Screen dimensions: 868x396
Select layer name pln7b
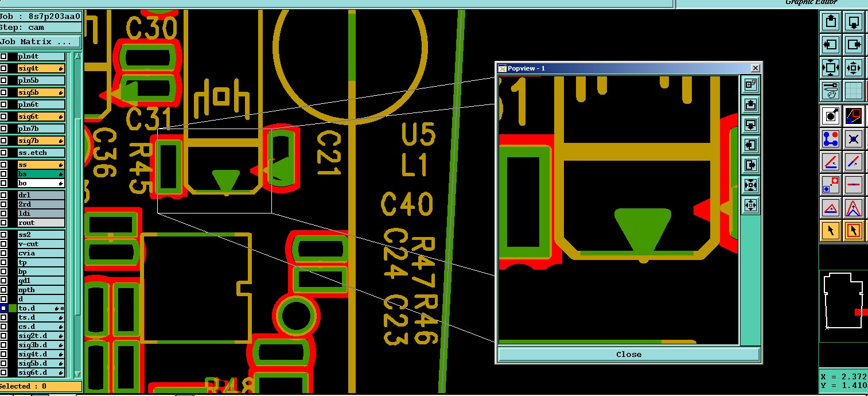point(41,129)
